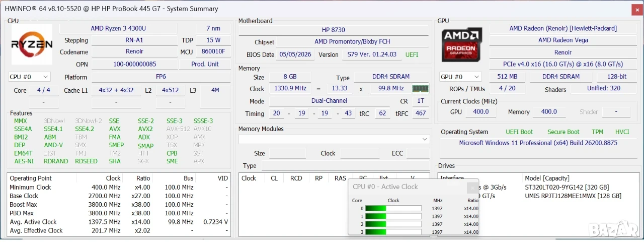
Task: Click the 8 GB memory size
Action: [x=289, y=77]
